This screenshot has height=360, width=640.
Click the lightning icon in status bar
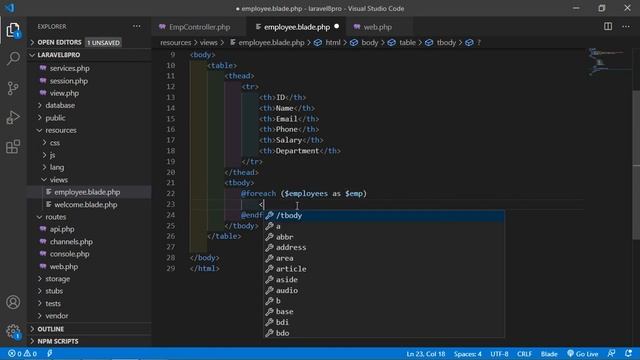point(49,353)
